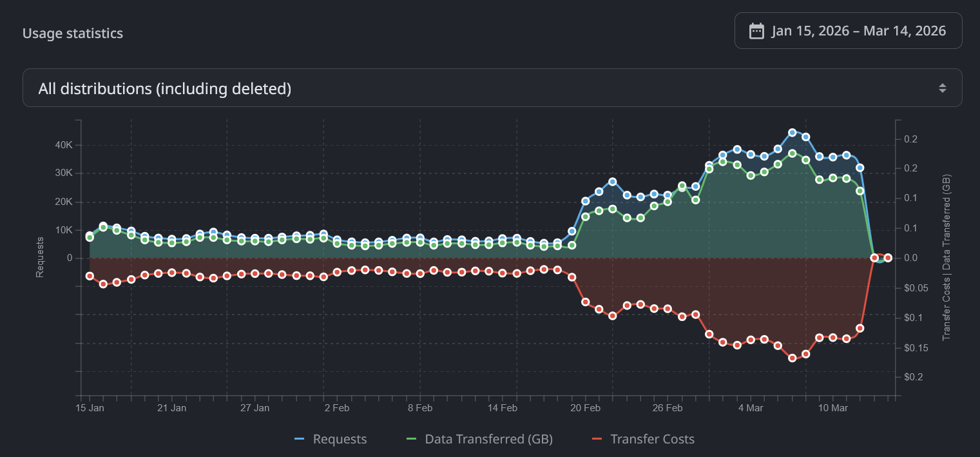Image resolution: width=980 pixels, height=457 pixels.
Task: Toggle the Requests legend series
Action: tap(340, 440)
